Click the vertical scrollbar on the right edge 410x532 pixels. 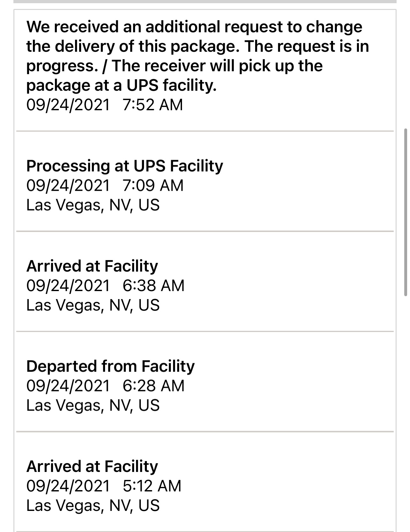406,212
